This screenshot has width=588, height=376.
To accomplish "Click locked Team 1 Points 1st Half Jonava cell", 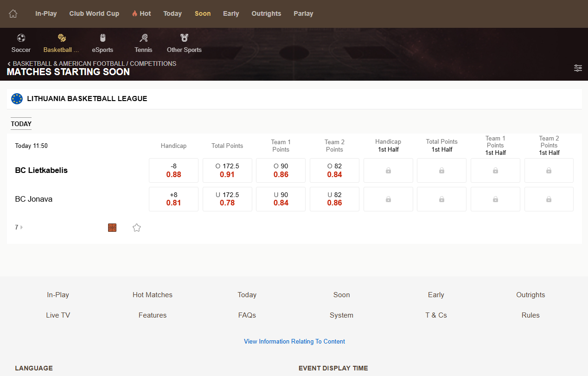I will click(495, 199).
